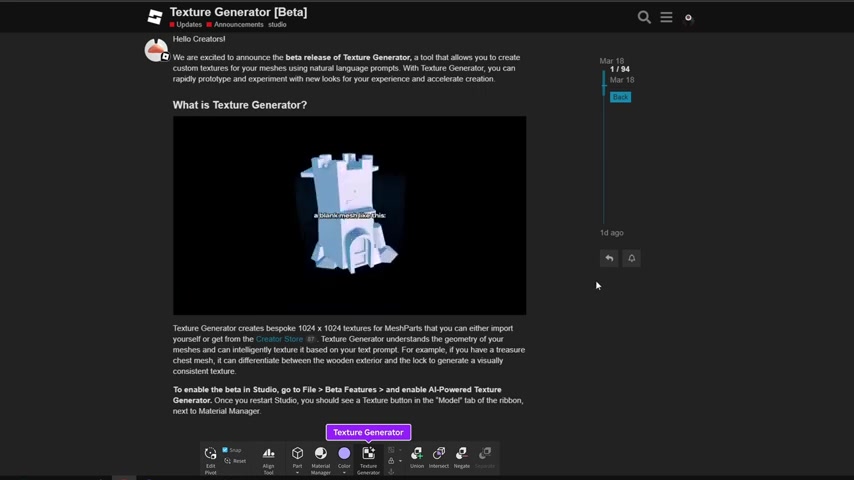
Task: Click the purple Color swatch circle
Action: tap(344, 453)
